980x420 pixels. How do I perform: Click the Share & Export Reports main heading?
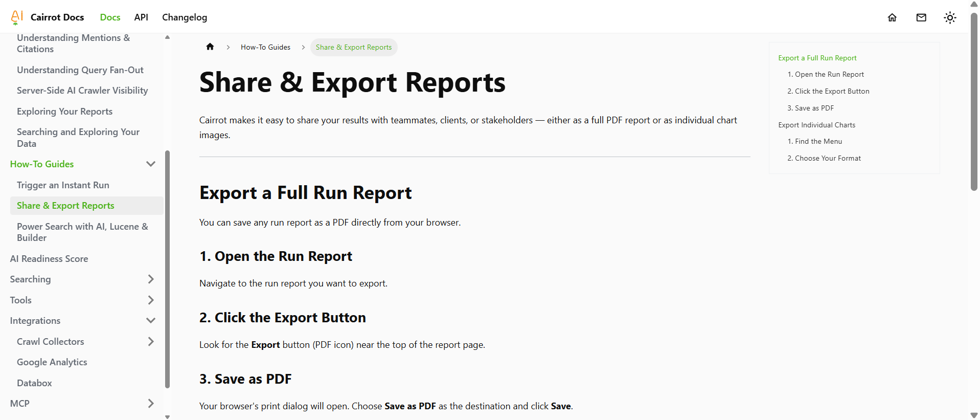click(x=352, y=82)
